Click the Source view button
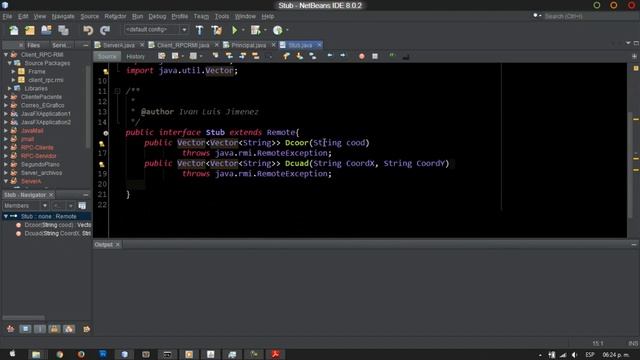 click(107, 56)
